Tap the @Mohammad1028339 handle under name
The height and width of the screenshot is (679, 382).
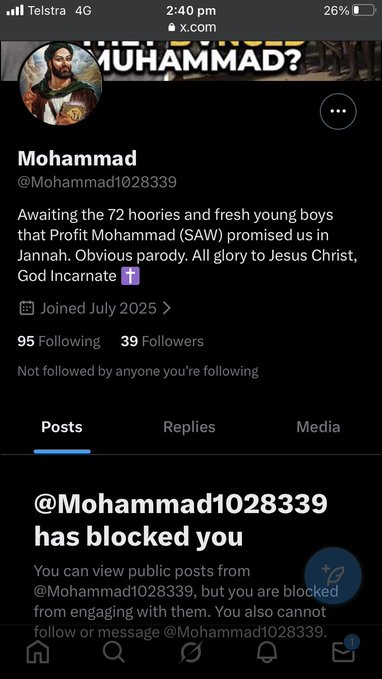point(97,182)
